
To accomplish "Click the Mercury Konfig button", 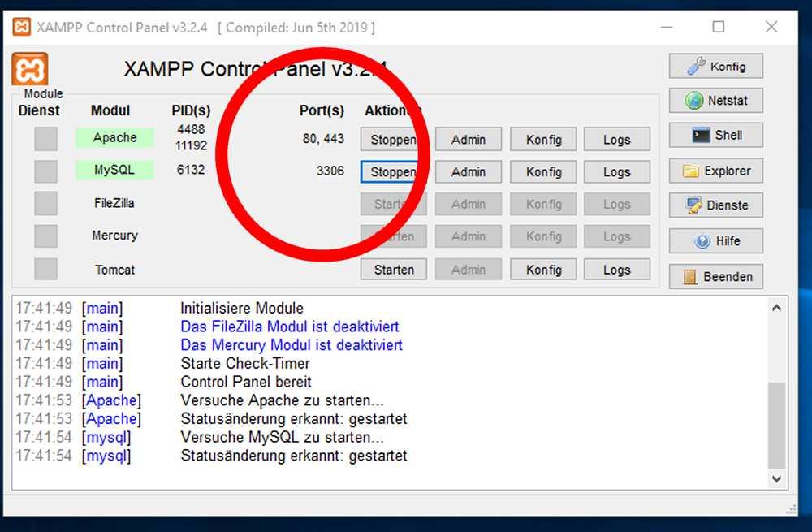I will tap(543, 236).
